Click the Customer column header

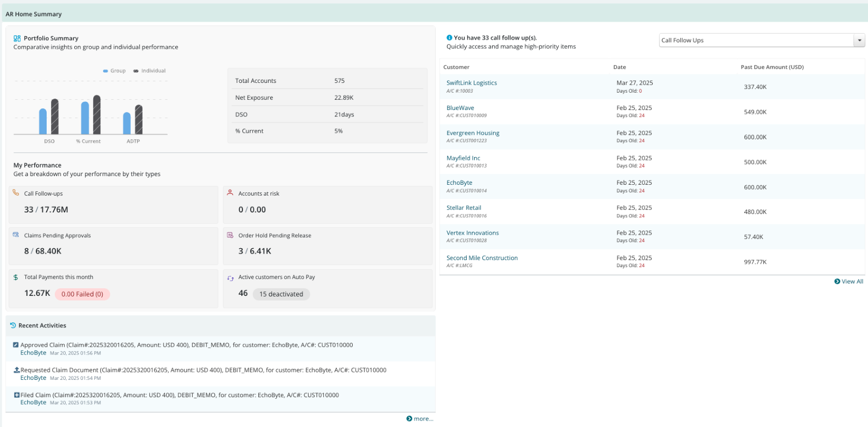(456, 67)
